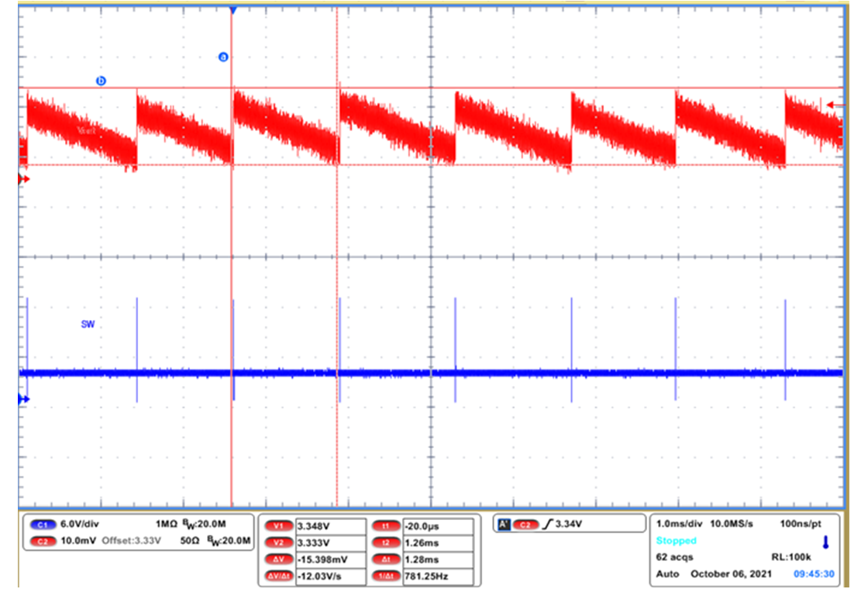Image resolution: width=868 pixels, height=589 pixels.
Task: Toggle cursor marker b
Action: 99,80
